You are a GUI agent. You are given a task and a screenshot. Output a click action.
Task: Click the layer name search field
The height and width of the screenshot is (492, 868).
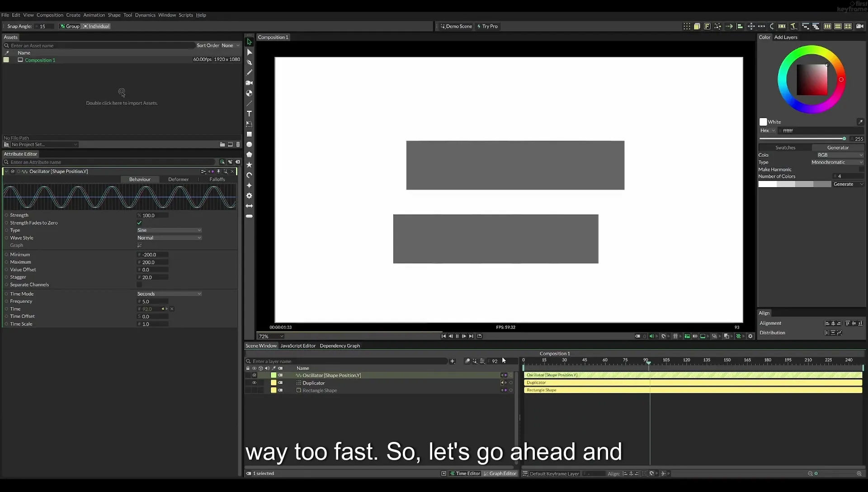[x=346, y=361]
